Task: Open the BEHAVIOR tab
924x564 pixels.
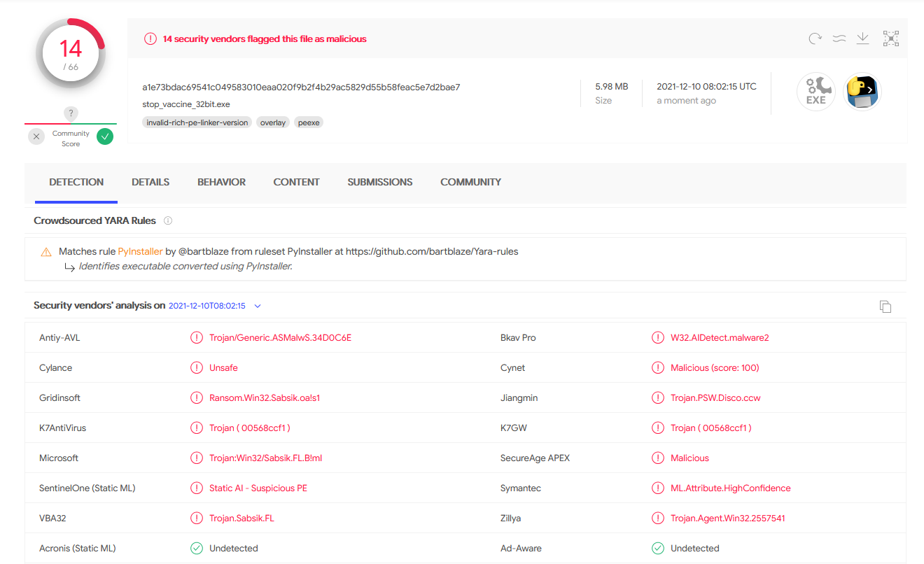Action: click(221, 182)
